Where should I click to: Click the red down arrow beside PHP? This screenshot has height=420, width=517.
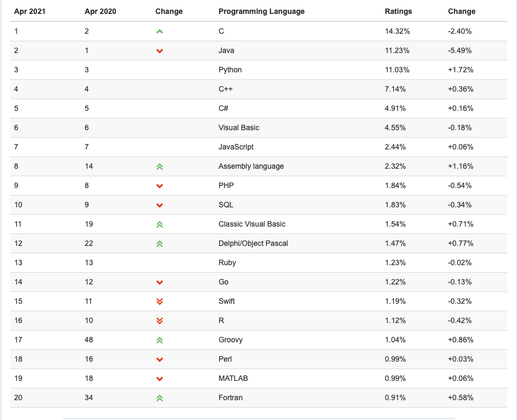pos(160,186)
